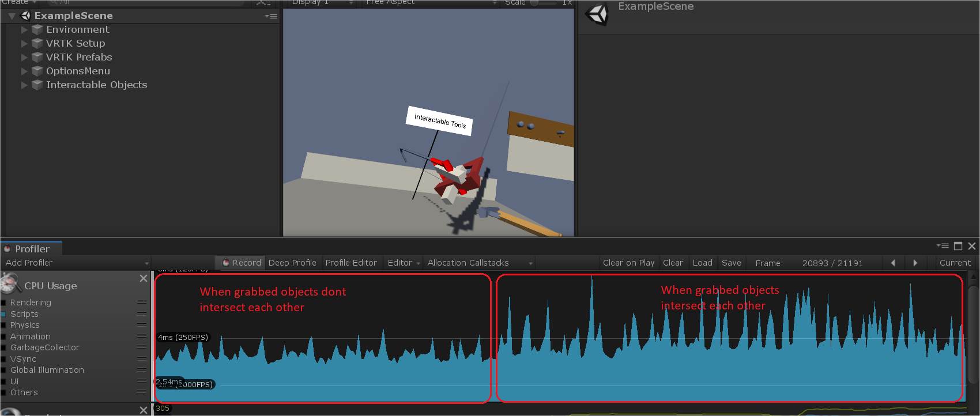
Task: Toggle the Rendering category color box
Action: [3, 302]
